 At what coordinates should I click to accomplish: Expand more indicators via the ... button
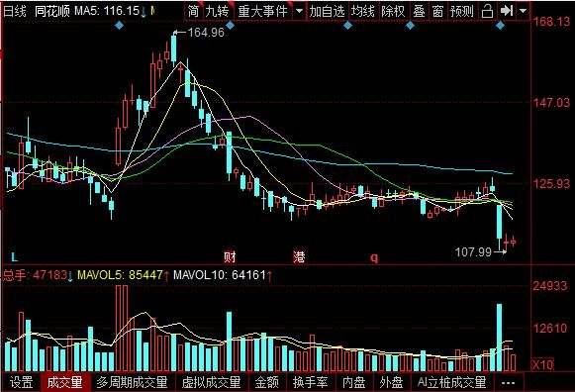pos(508,383)
